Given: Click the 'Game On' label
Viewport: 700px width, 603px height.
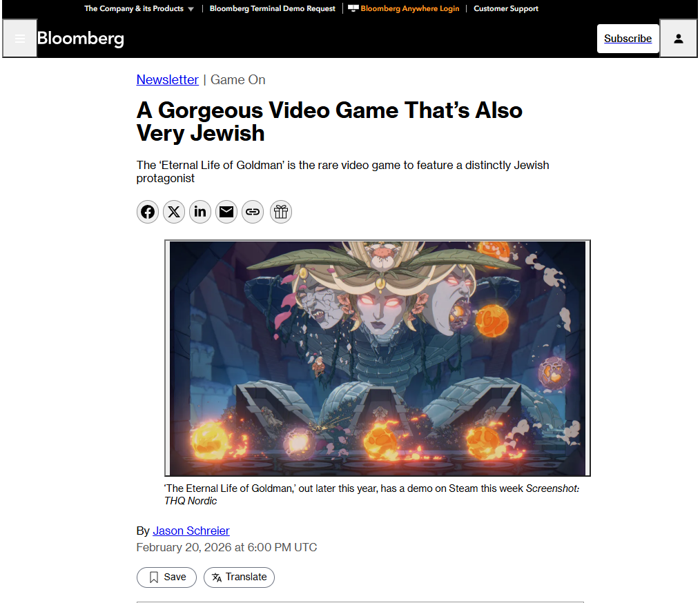Looking at the screenshot, I should pyautogui.click(x=238, y=79).
